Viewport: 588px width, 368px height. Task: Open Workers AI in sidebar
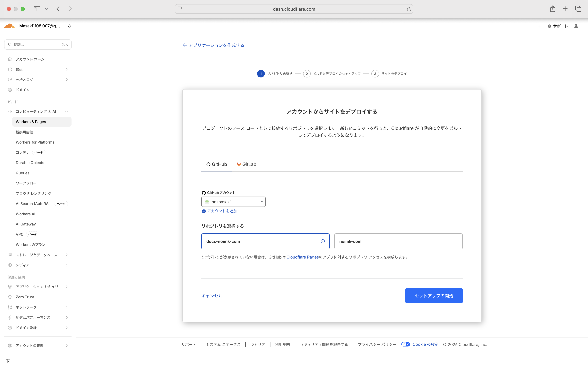pos(25,214)
